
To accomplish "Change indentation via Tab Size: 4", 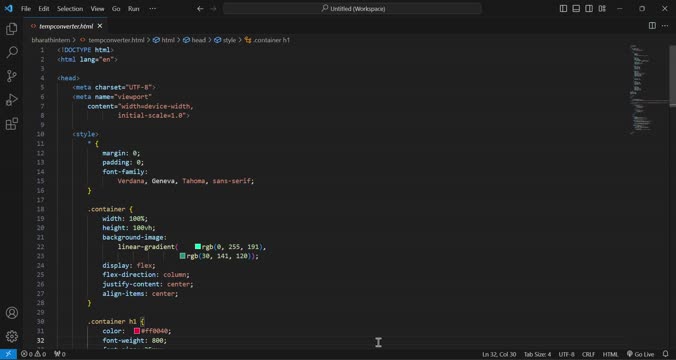I will [x=537, y=354].
